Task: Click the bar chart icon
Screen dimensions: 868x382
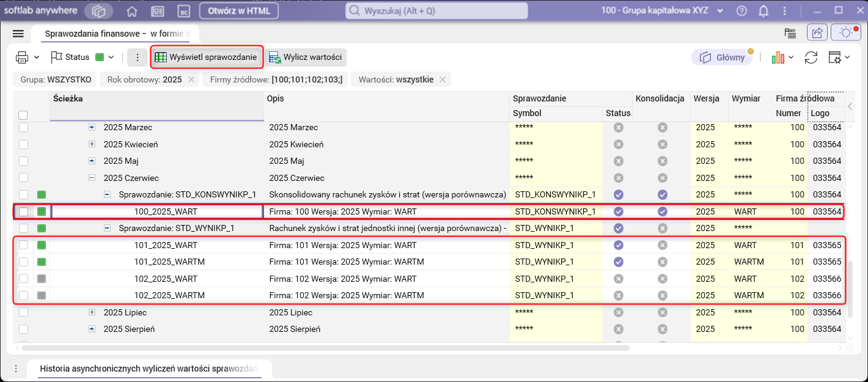Action: [778, 57]
